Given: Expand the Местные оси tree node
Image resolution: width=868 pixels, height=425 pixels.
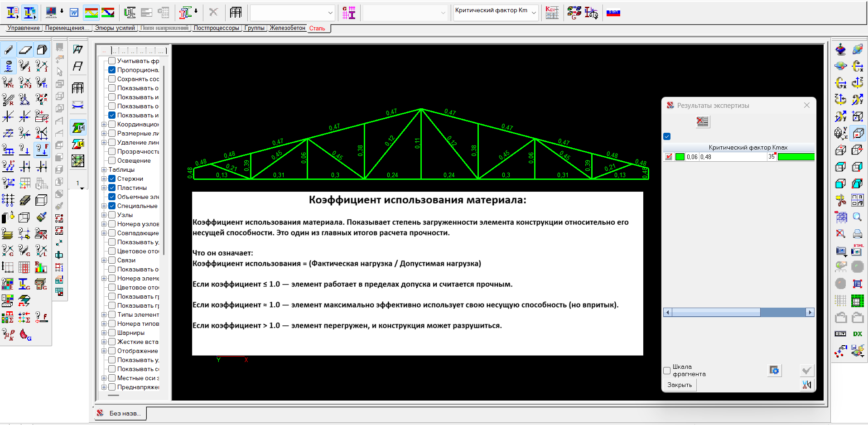Looking at the screenshot, I should click(104, 378).
